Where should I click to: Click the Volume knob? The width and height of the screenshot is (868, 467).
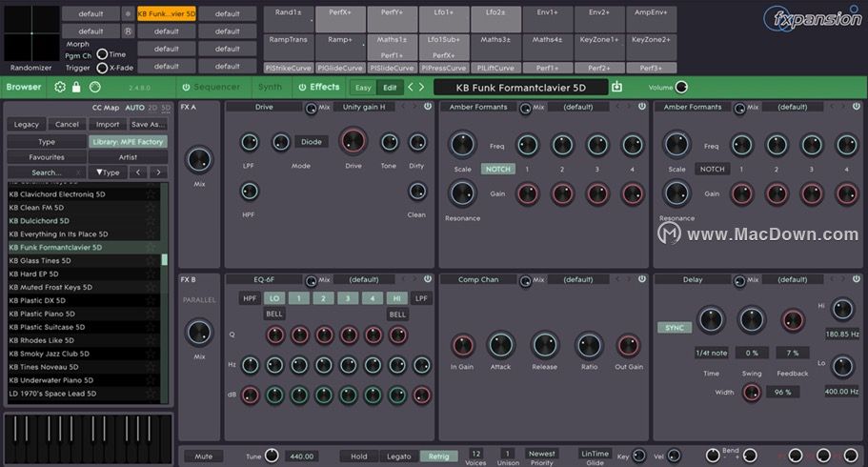681,87
